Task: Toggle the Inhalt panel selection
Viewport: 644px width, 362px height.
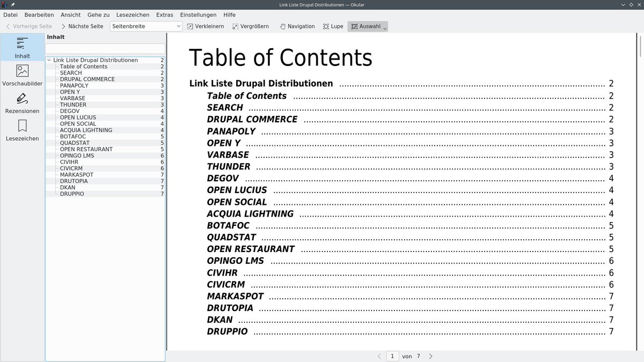Action: [x=22, y=47]
